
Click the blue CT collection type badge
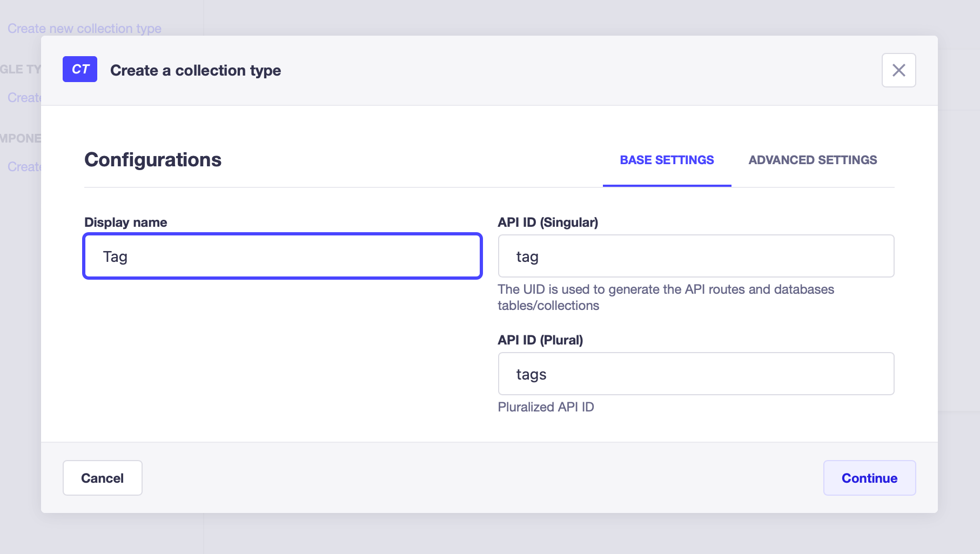click(80, 69)
